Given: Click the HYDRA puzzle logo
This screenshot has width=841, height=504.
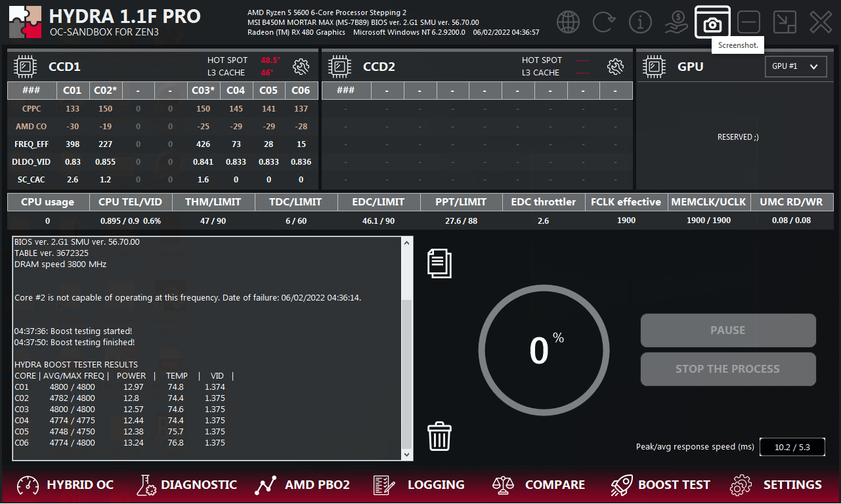Looking at the screenshot, I should pyautogui.click(x=24, y=22).
